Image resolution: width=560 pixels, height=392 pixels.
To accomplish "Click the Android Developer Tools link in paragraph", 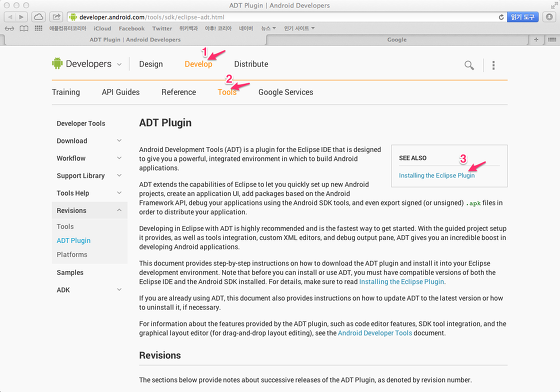I will pos(375,333).
